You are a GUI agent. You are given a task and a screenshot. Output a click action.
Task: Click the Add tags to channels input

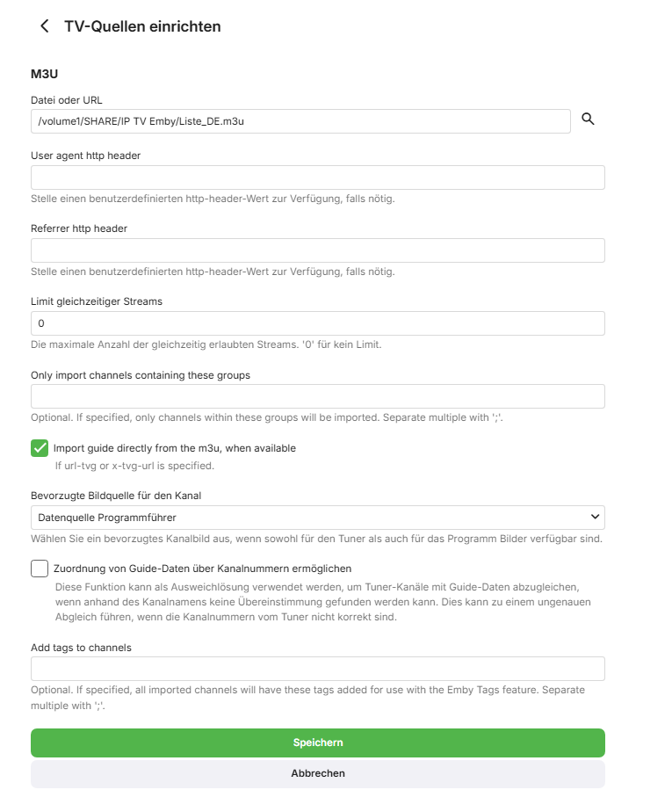pyautogui.click(x=317, y=669)
